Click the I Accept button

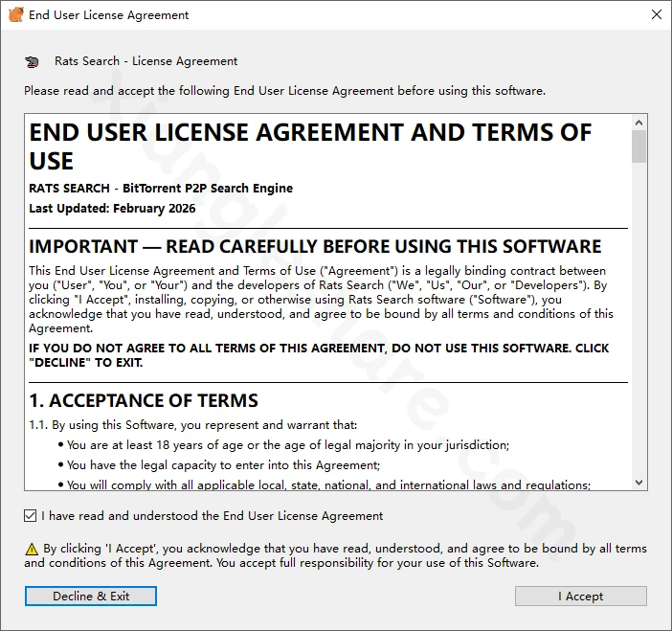[x=581, y=597]
